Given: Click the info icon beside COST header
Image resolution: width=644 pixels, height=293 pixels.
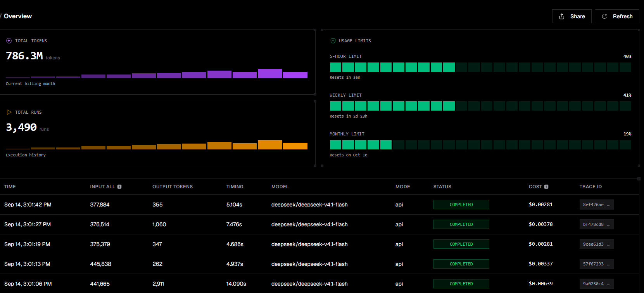Looking at the screenshot, I should [546, 187].
